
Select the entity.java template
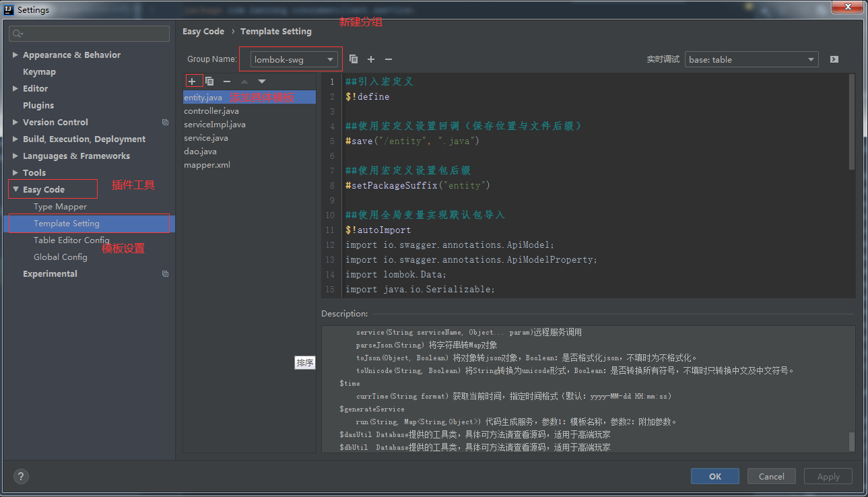click(x=249, y=98)
